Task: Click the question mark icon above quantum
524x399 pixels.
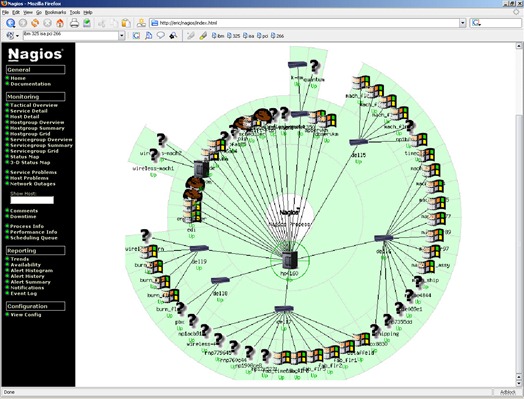Action: point(314,66)
